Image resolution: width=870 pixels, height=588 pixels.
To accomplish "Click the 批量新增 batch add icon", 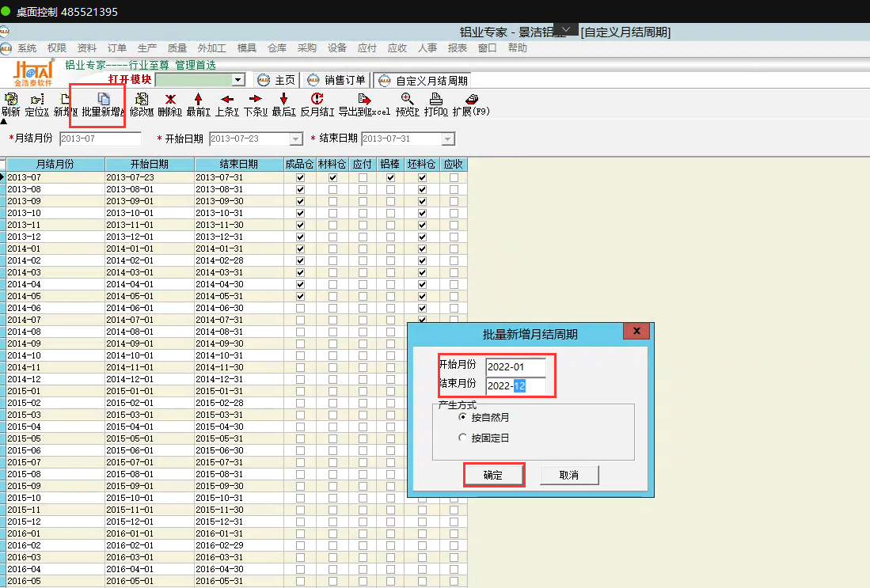I will point(103,104).
